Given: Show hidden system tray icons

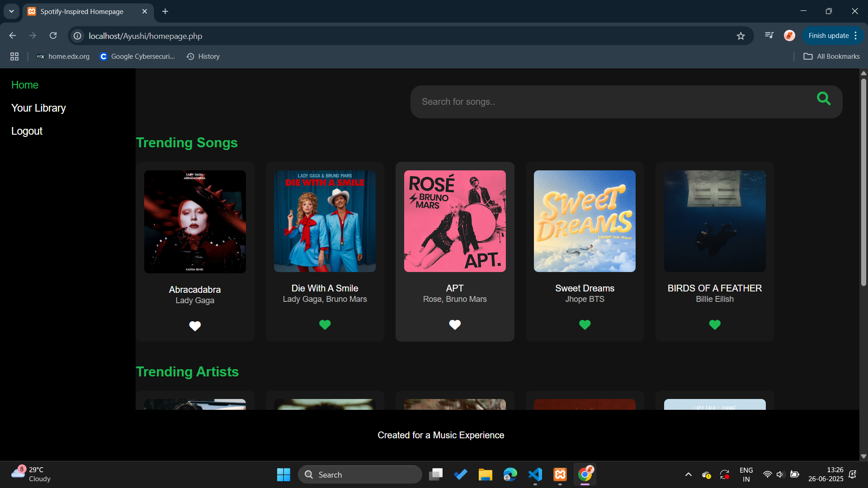Looking at the screenshot, I should [x=689, y=474].
